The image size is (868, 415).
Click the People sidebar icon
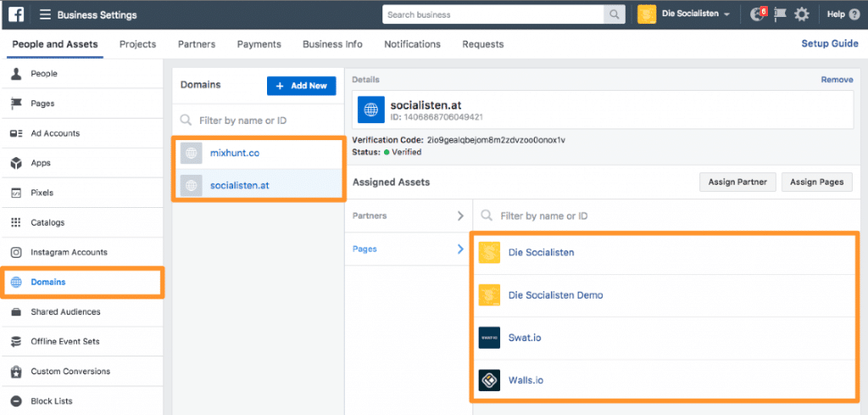pos(16,74)
